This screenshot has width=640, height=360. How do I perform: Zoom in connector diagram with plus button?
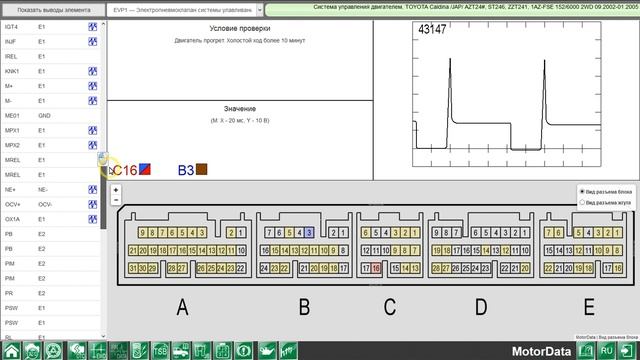click(116, 190)
